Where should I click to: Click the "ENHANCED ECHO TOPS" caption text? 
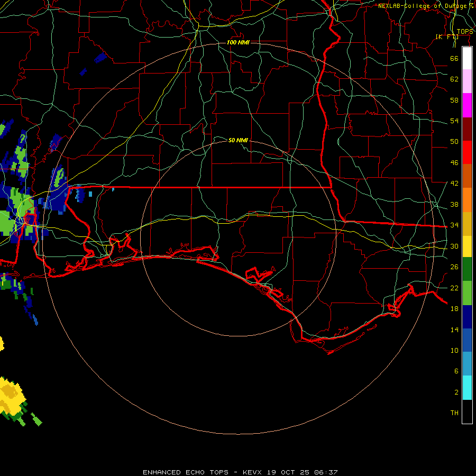tap(186, 472)
